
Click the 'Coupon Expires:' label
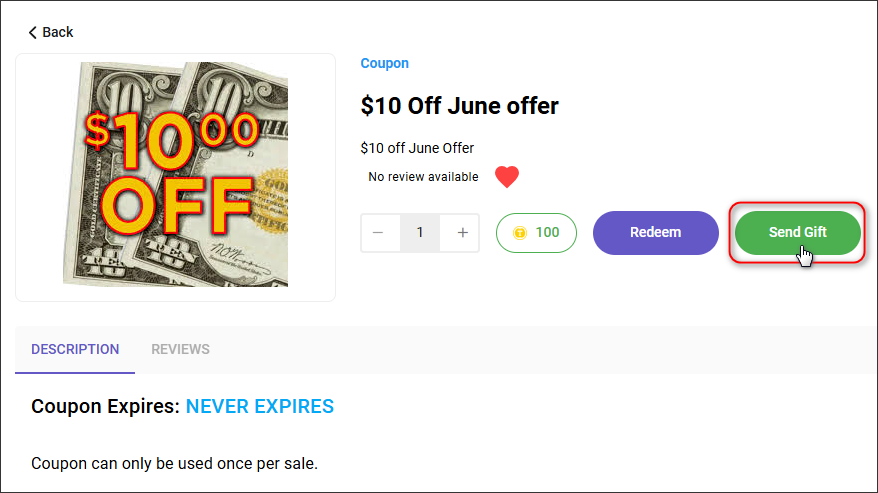pyautogui.click(x=105, y=406)
